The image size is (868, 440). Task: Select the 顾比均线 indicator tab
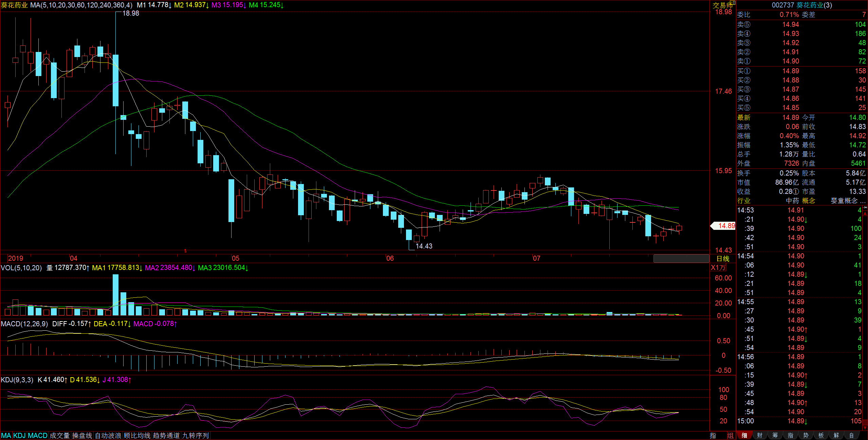(137, 436)
